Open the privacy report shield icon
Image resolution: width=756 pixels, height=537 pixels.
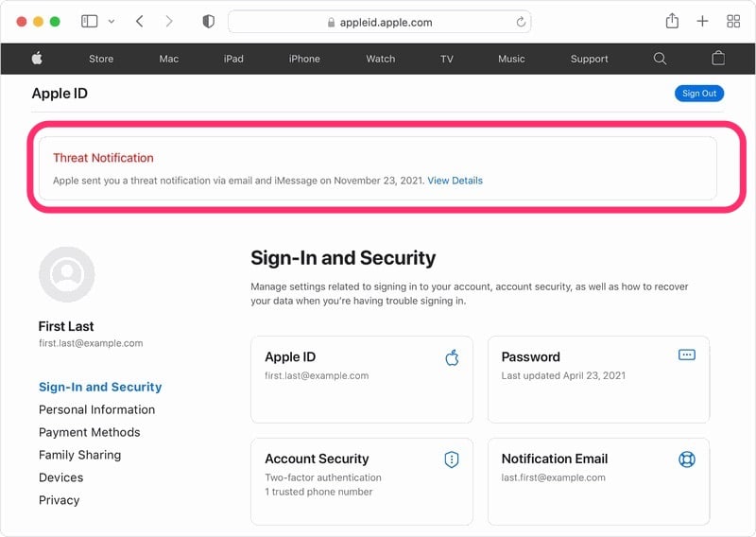click(x=208, y=22)
